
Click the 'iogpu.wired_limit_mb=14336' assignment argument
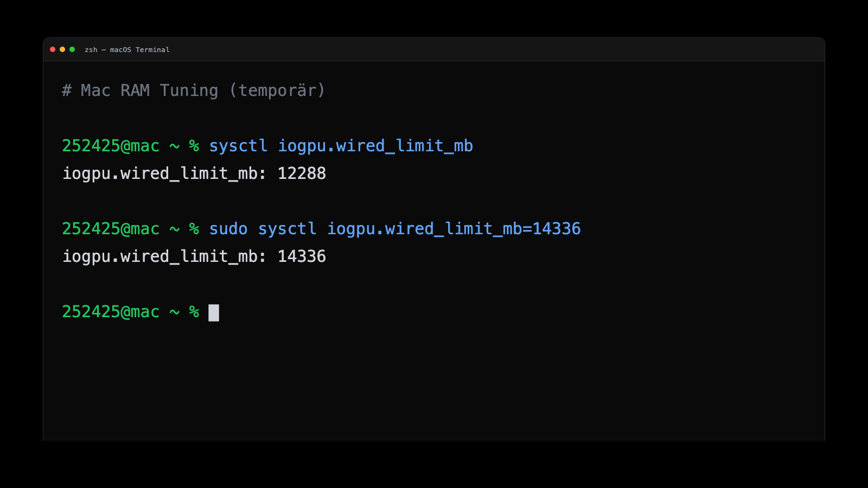click(454, 229)
